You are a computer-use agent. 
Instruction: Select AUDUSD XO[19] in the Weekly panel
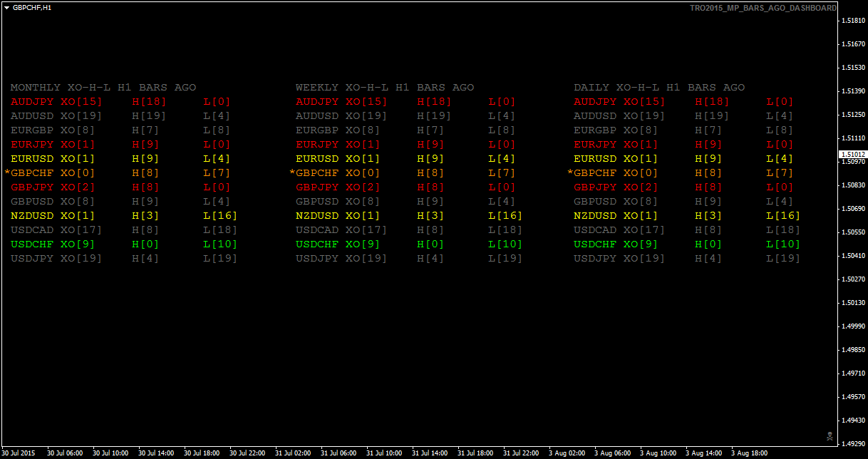point(341,116)
